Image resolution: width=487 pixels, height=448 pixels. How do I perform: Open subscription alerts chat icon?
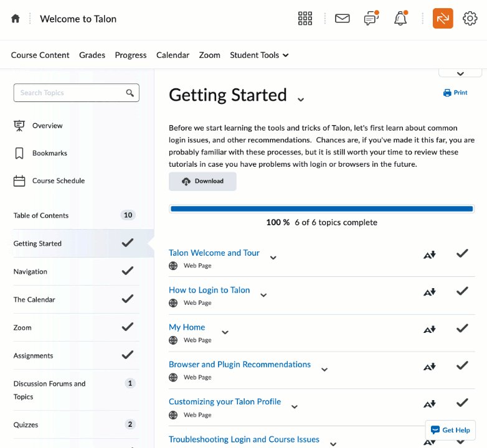[371, 18]
